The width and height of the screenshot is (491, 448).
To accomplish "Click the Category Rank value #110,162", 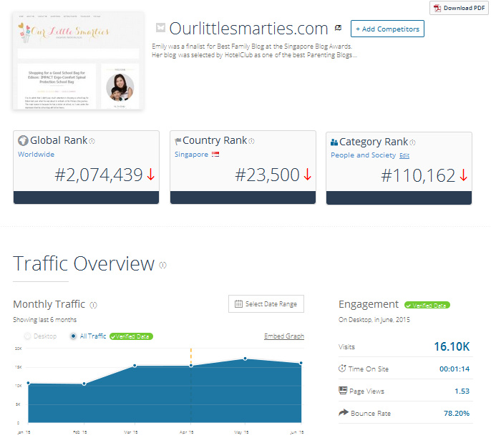I will click(418, 175).
